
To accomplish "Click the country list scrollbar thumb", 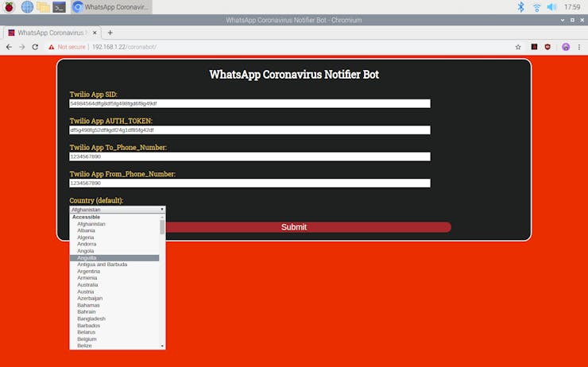I will (x=162, y=227).
